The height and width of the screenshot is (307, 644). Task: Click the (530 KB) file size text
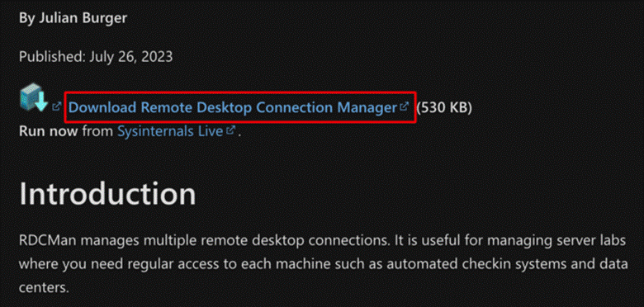click(x=444, y=107)
